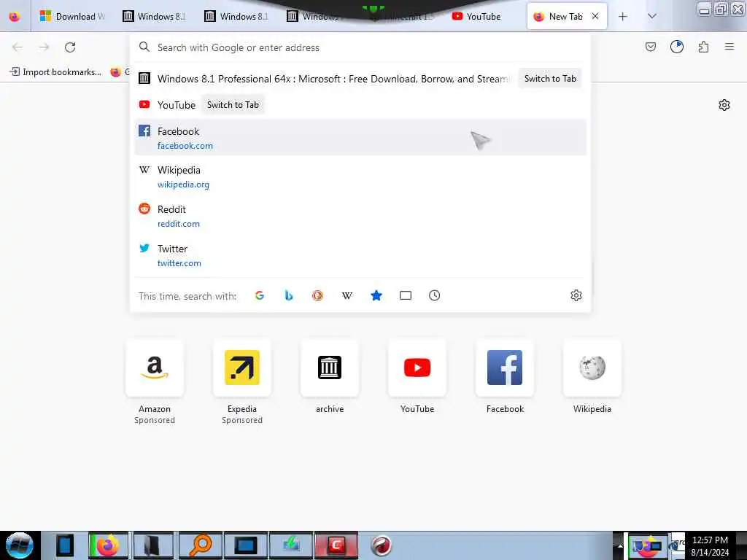
Task: Open the Extensions puzzle-piece icon
Action: 703,47
